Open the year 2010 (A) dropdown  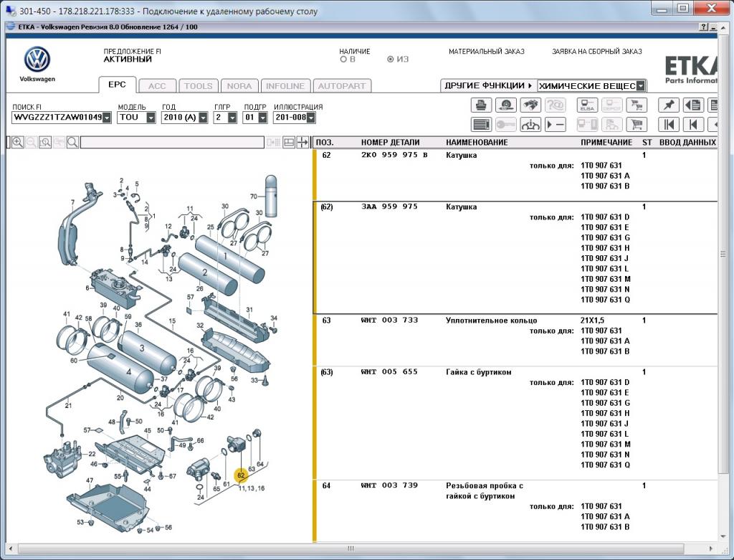click(203, 118)
